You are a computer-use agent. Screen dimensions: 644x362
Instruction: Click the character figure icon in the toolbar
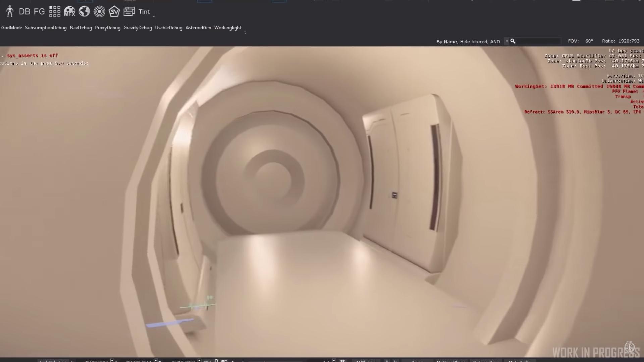(x=10, y=11)
